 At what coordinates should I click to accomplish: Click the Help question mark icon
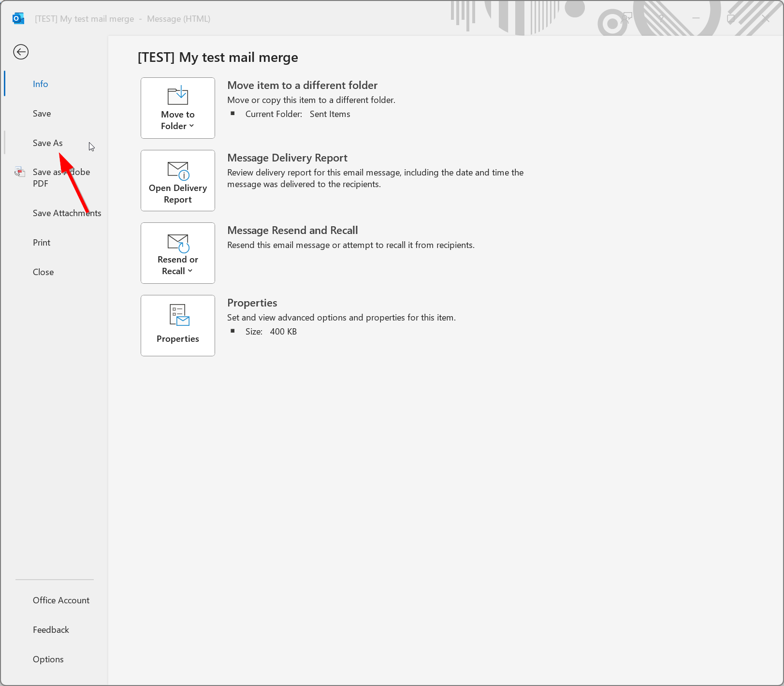coord(662,19)
